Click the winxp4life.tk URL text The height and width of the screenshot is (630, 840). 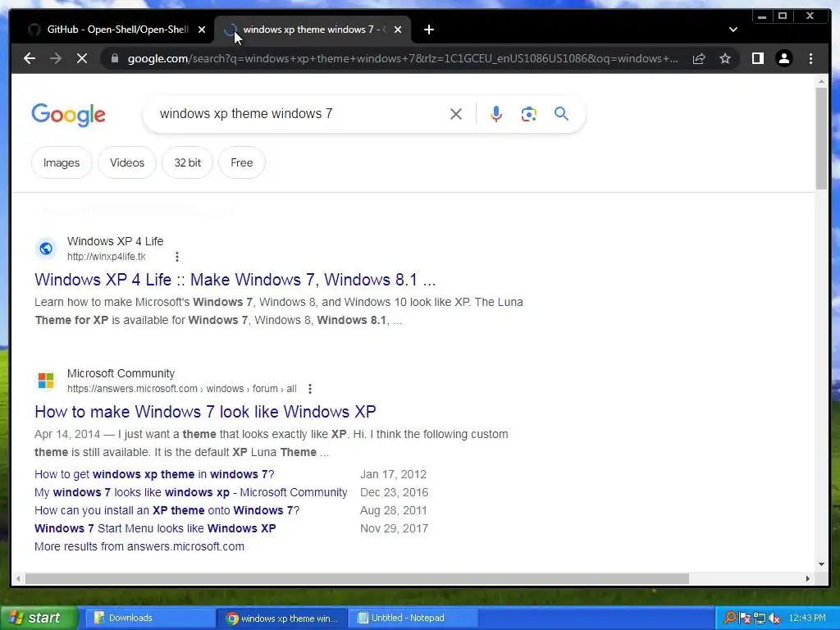(x=106, y=257)
